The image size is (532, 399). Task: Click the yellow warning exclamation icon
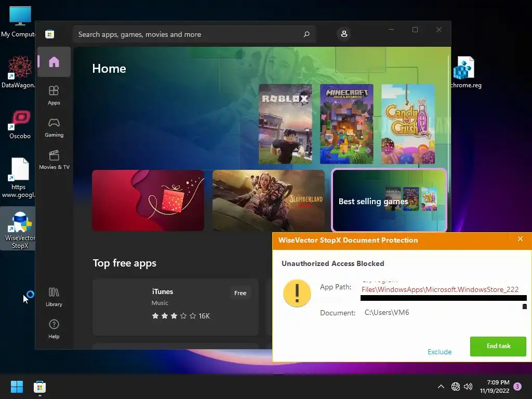click(297, 293)
